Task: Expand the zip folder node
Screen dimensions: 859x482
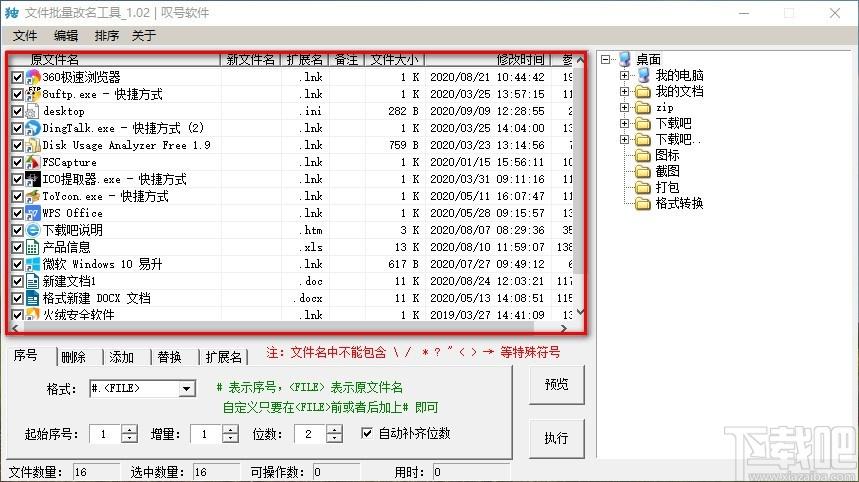Action: (x=624, y=107)
